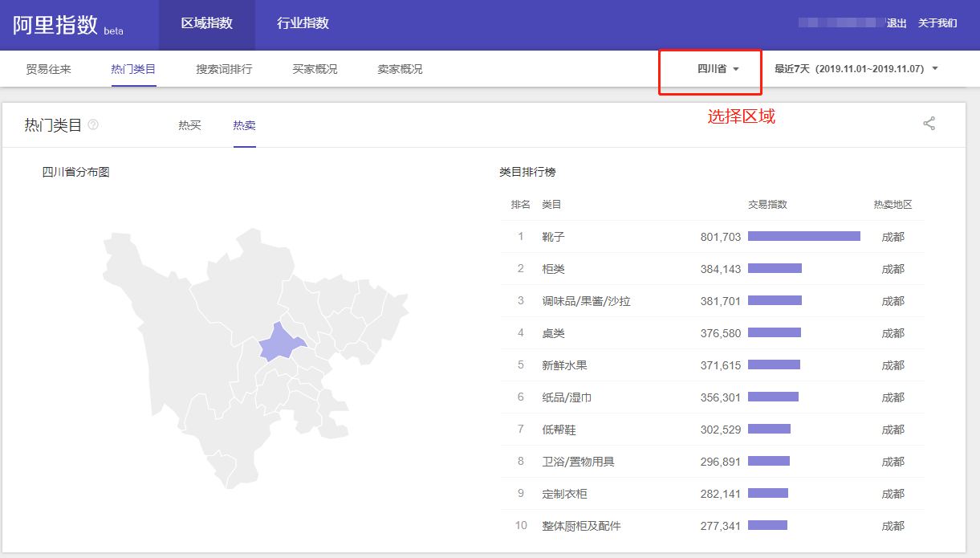Click the help question mark beside 热门类目
The width and height of the screenshot is (980, 558).
coord(93,124)
